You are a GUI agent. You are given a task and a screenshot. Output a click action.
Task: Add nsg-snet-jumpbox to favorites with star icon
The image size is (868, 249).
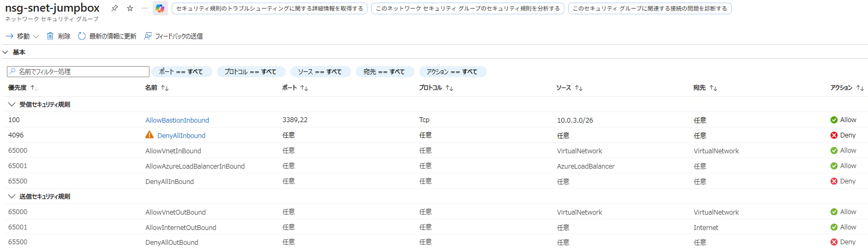coord(130,8)
